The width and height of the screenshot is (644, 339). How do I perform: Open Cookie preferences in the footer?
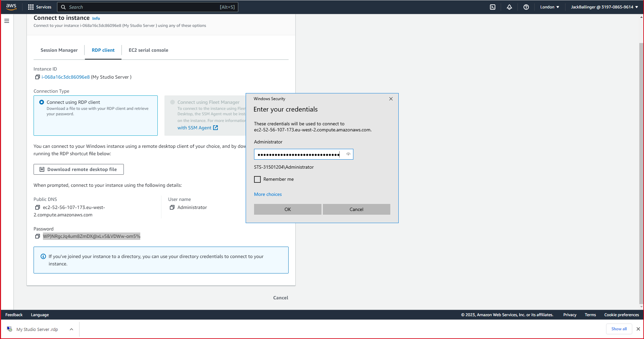tap(622, 315)
